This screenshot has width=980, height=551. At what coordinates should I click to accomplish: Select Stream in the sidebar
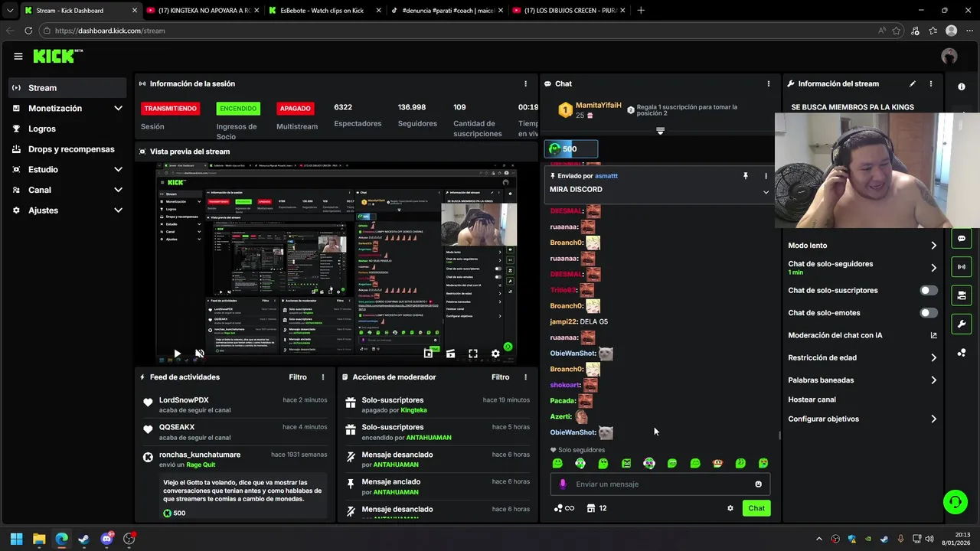[67, 88]
